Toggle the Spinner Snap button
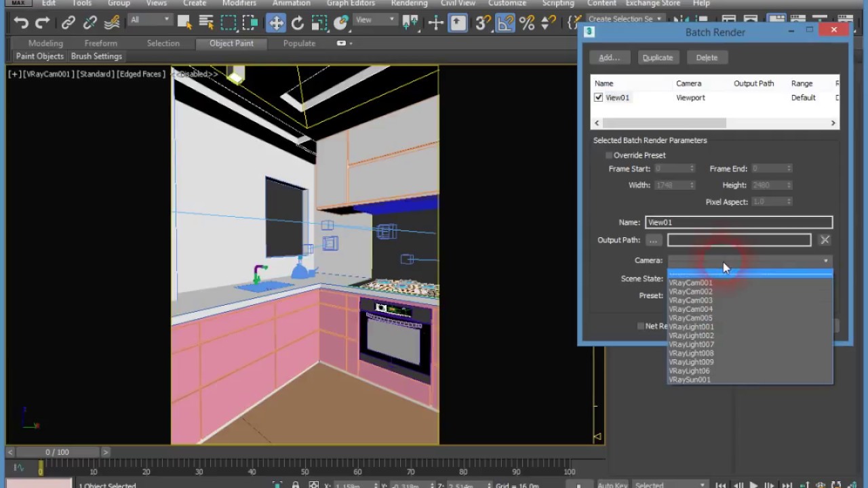This screenshot has width=868, height=488. tap(549, 23)
